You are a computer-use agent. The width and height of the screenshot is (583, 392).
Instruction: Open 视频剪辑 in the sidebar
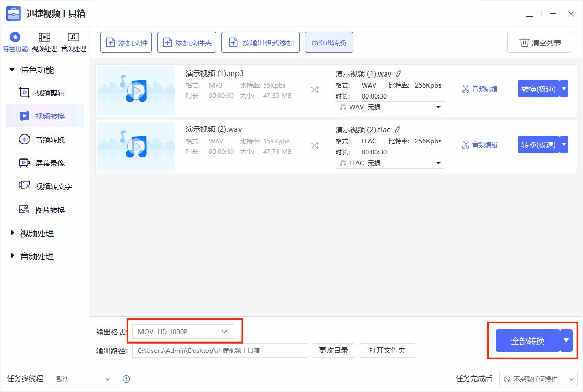tap(44, 92)
